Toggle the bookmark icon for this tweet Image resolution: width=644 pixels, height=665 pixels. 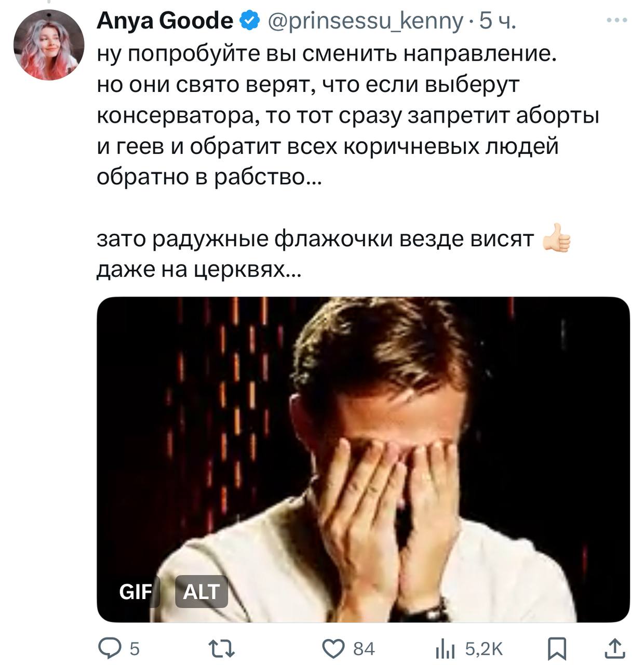[x=557, y=648]
